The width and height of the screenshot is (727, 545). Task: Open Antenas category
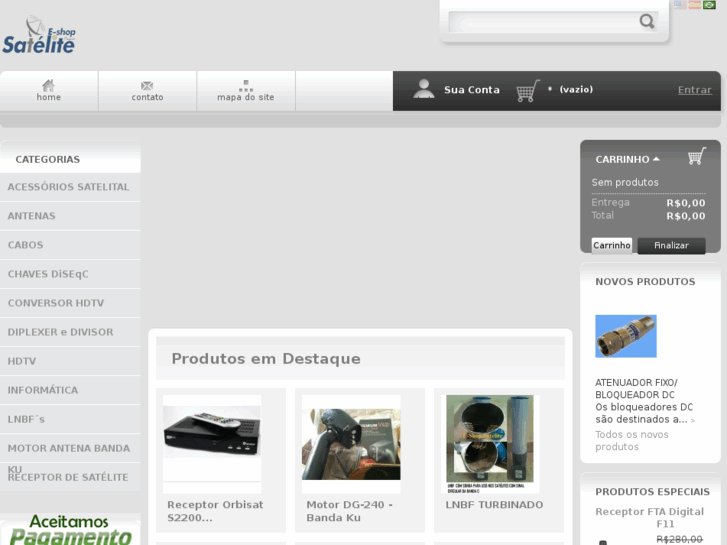pyautogui.click(x=70, y=216)
